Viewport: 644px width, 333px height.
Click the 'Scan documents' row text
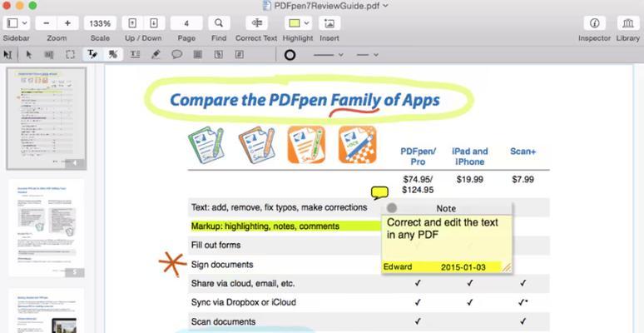[224, 321]
